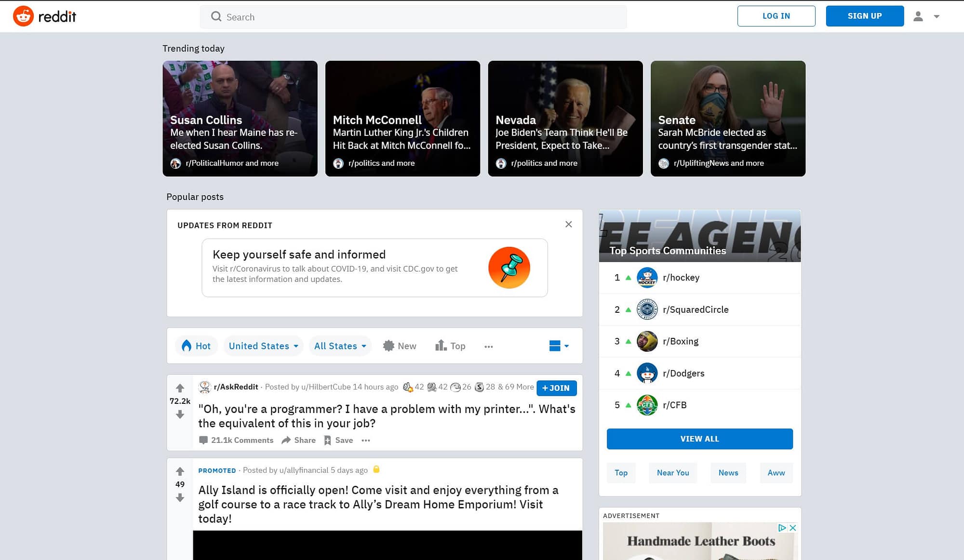Viewport: 964px width, 560px height.
Task: Select the Aww category tab
Action: (x=776, y=473)
